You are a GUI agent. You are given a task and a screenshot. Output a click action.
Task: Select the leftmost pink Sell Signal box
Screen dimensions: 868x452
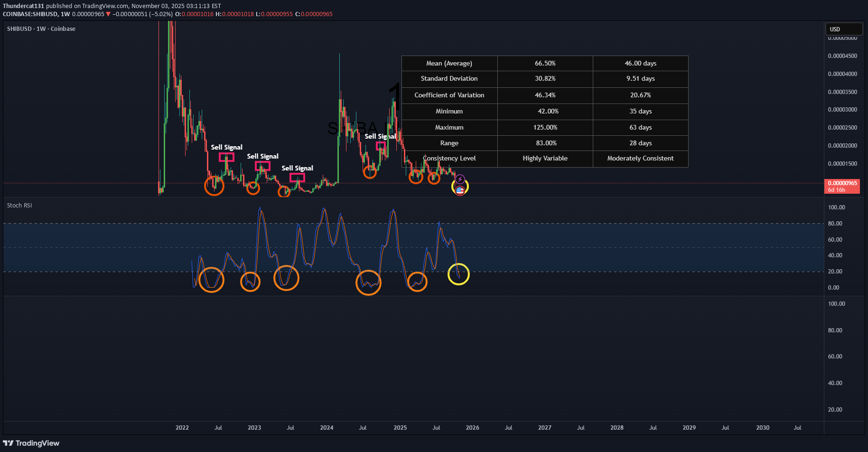[x=226, y=157]
